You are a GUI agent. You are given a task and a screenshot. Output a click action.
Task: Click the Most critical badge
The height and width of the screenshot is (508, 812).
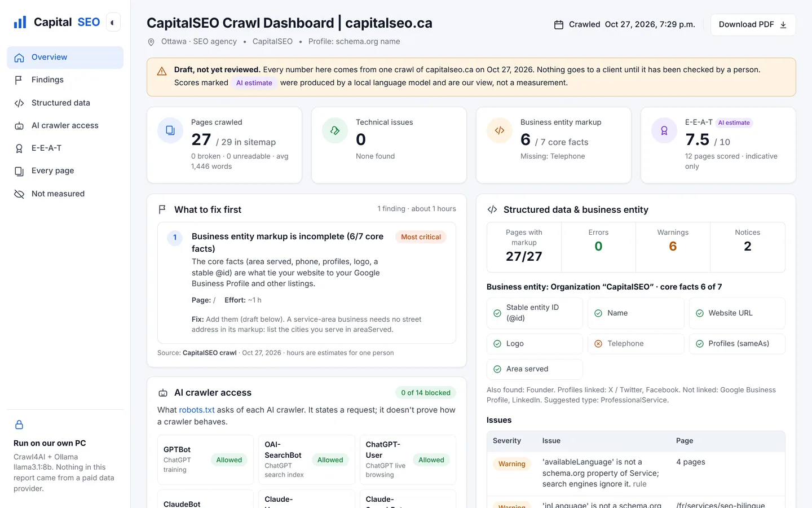click(x=421, y=237)
